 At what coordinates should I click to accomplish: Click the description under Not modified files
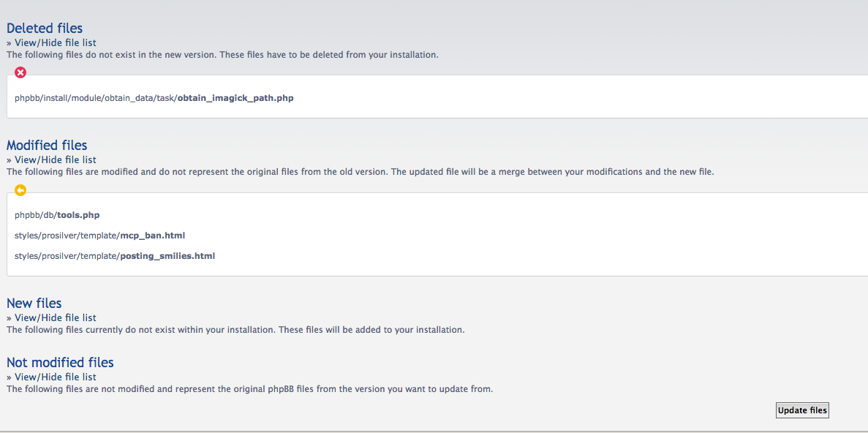click(x=249, y=389)
